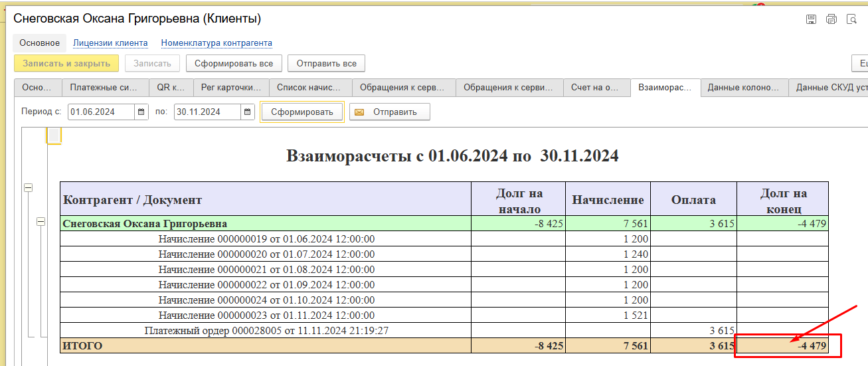The image size is (868, 366).
Task: Click ИТОГО Начисление cell 7 561
Action: [x=608, y=346]
